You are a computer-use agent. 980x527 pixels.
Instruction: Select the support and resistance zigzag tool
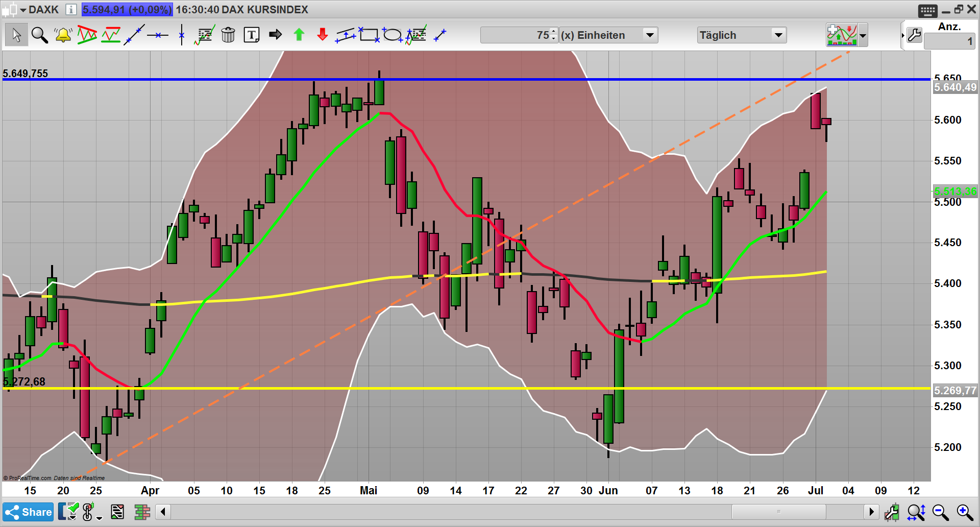click(111, 35)
